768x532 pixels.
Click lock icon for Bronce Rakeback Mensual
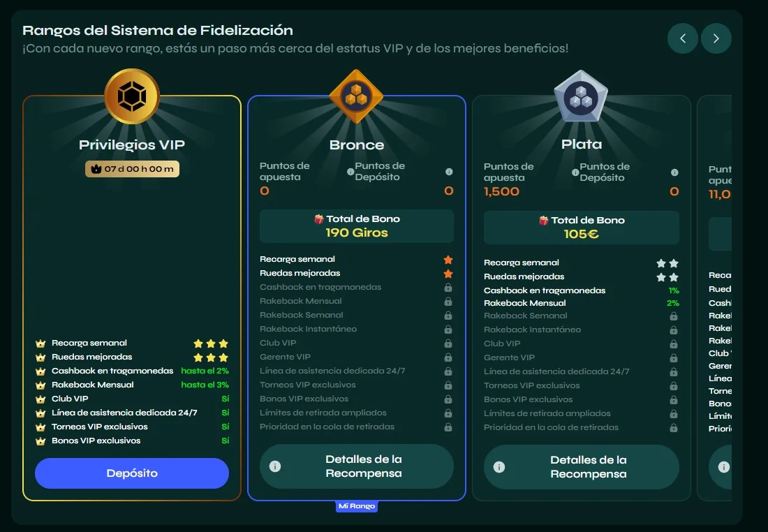pos(448,302)
